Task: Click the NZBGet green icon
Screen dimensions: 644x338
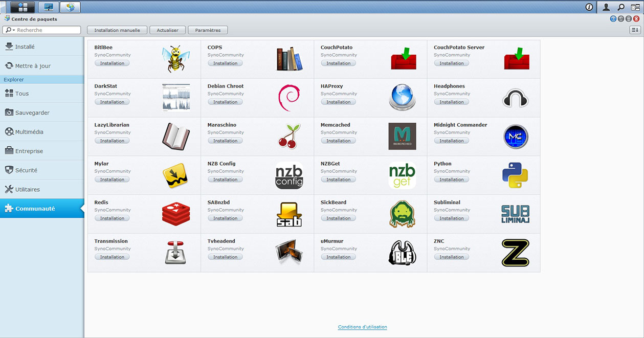Action: pyautogui.click(x=402, y=175)
